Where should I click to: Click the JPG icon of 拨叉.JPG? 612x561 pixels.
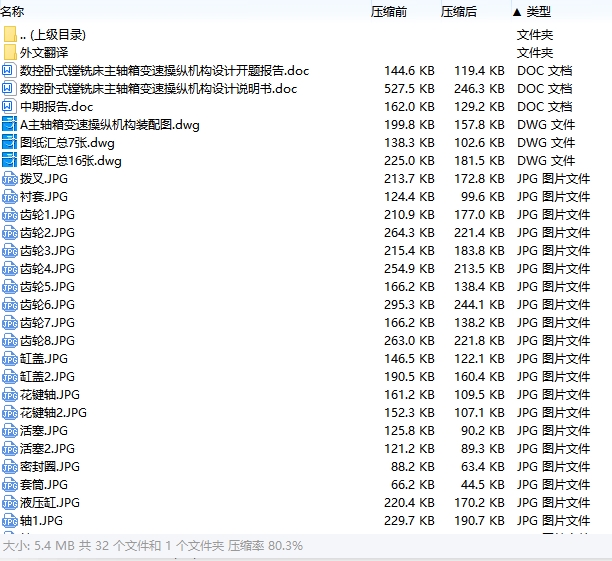tap(10, 179)
